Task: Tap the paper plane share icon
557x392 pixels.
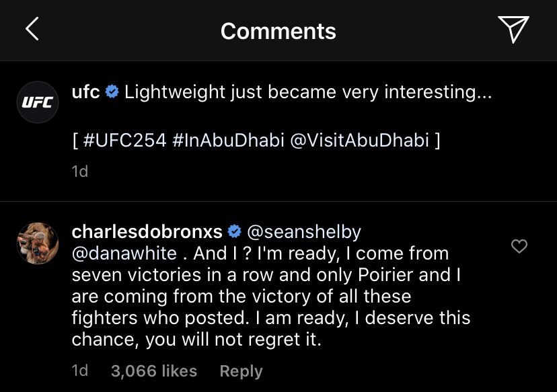Action: 513,30
